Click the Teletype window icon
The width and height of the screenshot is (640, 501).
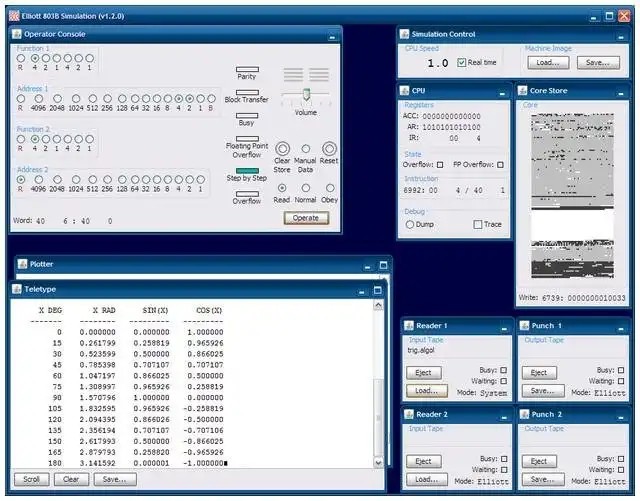(x=17, y=289)
